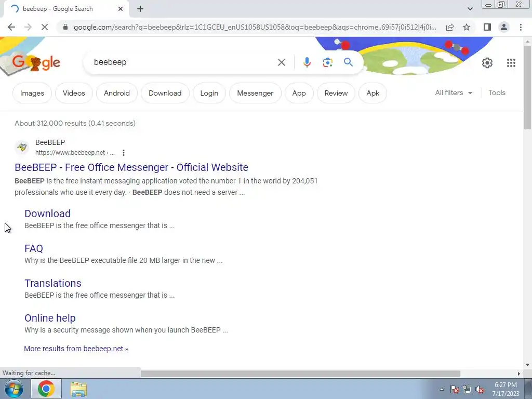Open Windows Explorer from taskbar
Viewport: 532px width, 399px height.
78,389
